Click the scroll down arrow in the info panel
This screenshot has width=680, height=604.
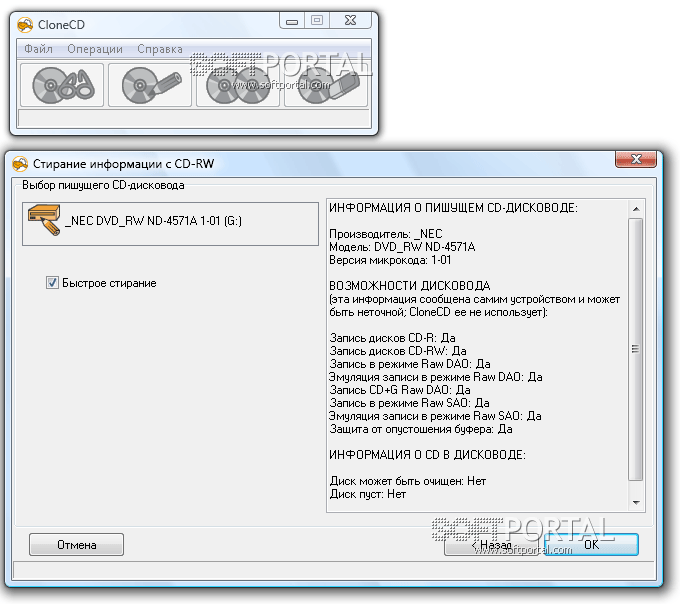coord(636,503)
